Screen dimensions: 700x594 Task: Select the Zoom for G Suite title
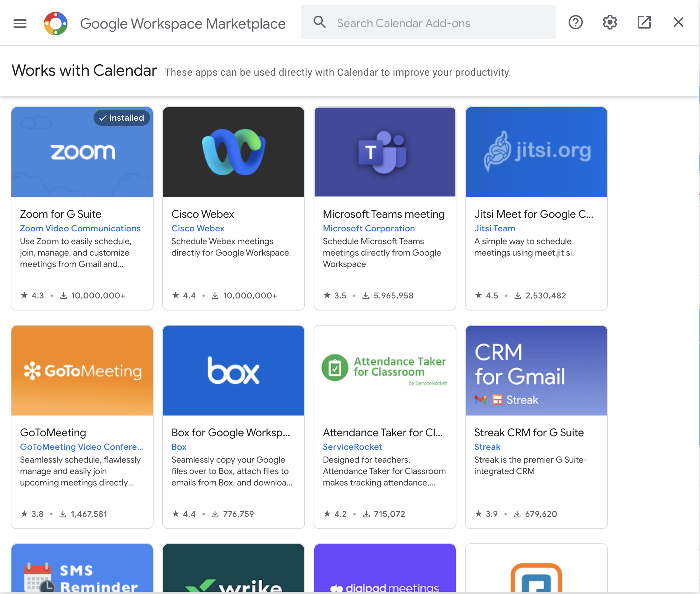coord(61,214)
